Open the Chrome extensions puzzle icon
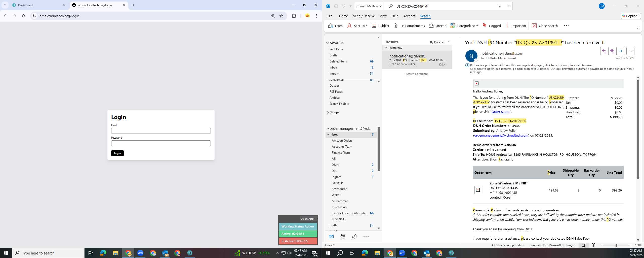 (x=294, y=16)
